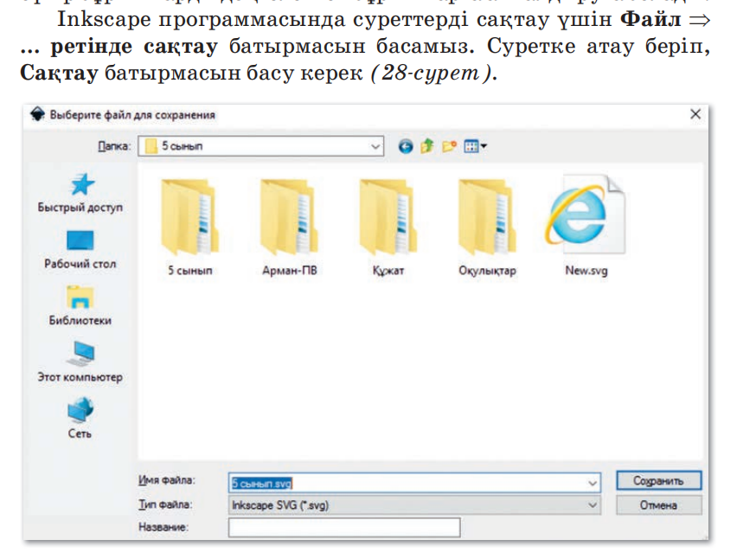Select the Құжат folder
The image size is (756, 559).
pyautogui.click(x=388, y=228)
